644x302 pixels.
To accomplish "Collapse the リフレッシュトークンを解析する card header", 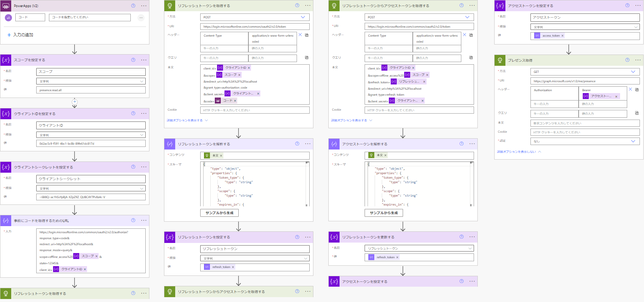I will click(x=238, y=144).
